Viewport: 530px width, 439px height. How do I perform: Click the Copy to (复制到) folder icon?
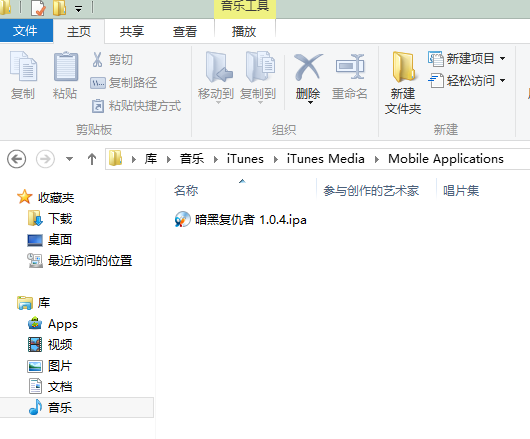(x=260, y=67)
